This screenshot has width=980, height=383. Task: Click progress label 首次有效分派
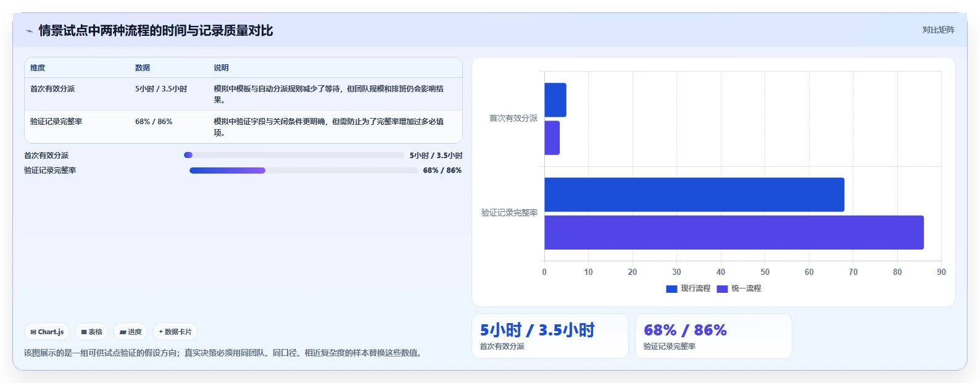pyautogui.click(x=46, y=156)
